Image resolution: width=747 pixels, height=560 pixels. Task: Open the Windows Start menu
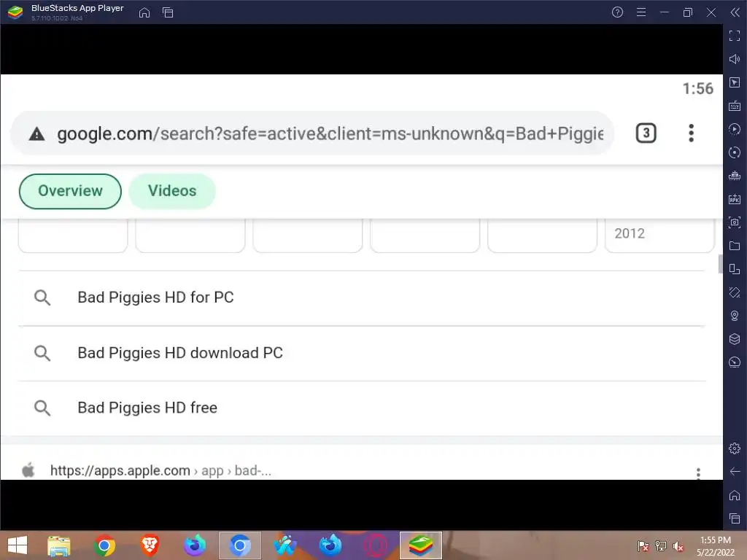pyautogui.click(x=18, y=545)
